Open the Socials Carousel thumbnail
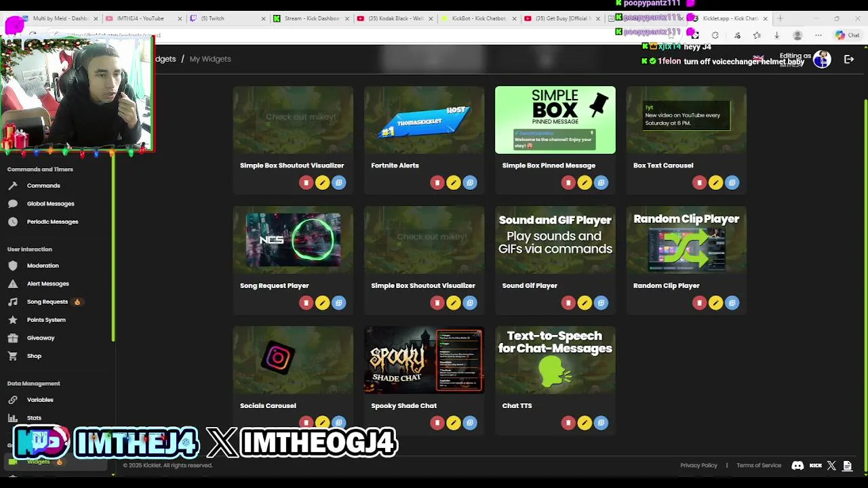Viewport: 868px width, 488px height. tap(293, 360)
